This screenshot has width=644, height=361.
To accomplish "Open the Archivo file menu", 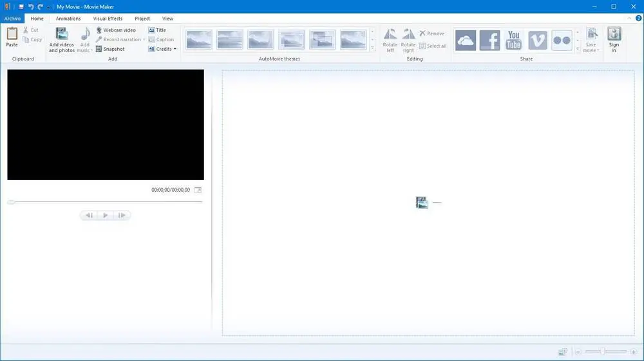I will click(x=12, y=19).
